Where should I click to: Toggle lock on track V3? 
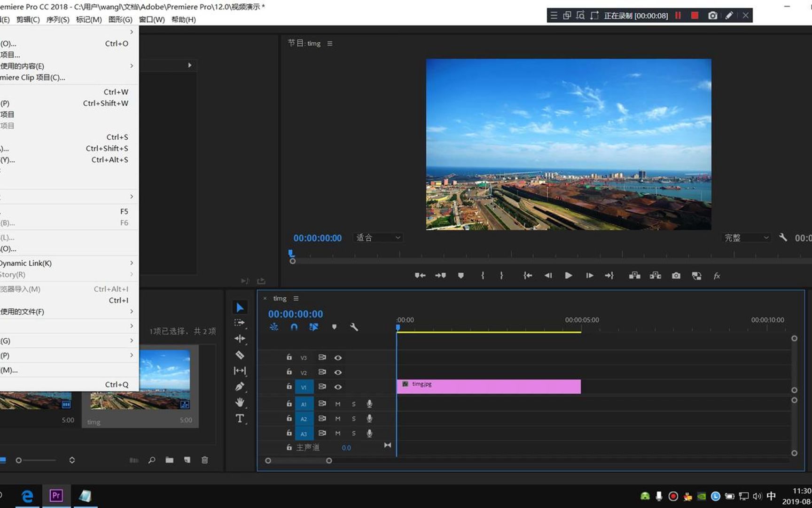click(x=289, y=357)
